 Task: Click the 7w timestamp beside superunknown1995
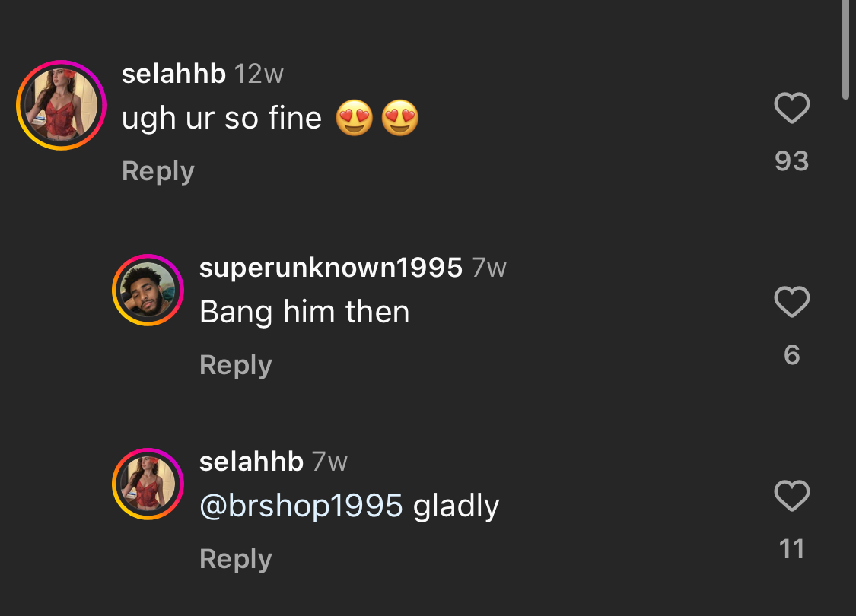(x=488, y=268)
